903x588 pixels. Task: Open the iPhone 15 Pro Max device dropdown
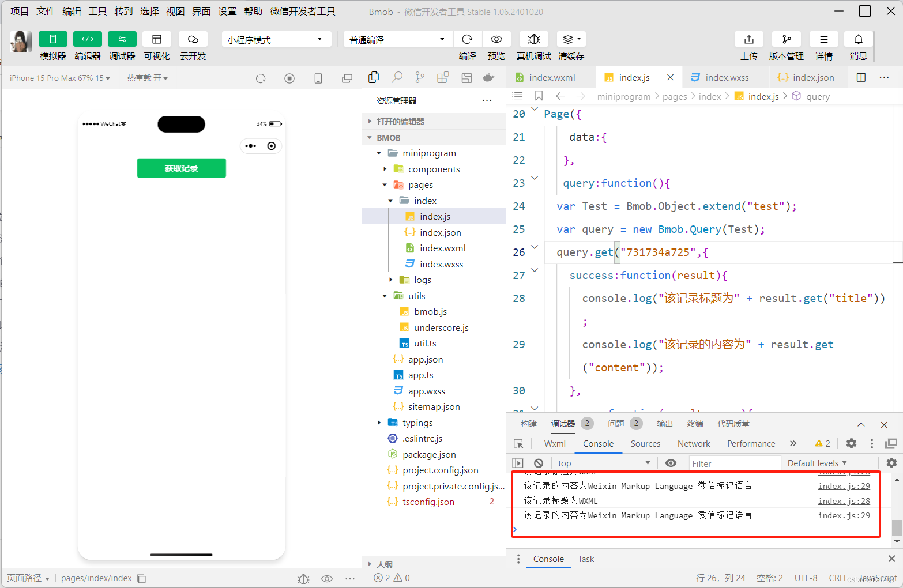point(60,78)
